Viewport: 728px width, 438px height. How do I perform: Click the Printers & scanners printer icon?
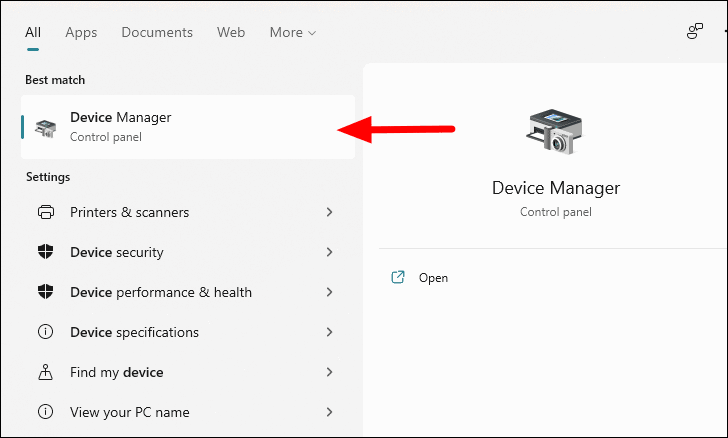coord(46,212)
